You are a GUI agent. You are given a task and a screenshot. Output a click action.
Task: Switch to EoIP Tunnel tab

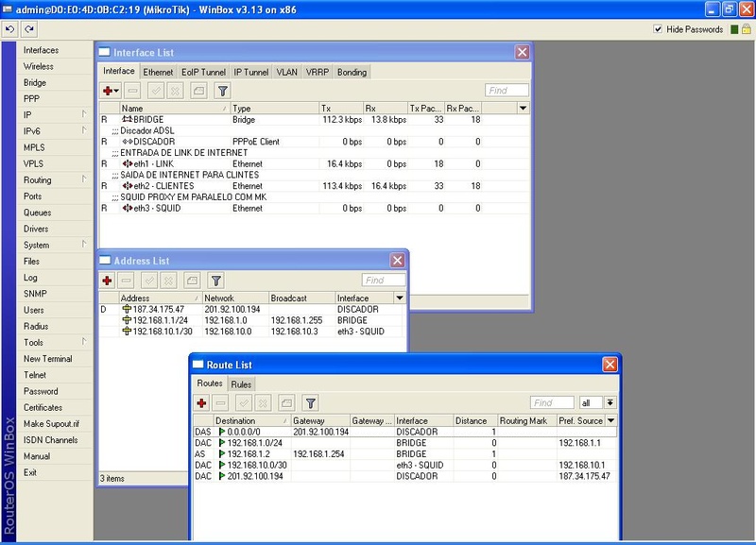[203, 73]
